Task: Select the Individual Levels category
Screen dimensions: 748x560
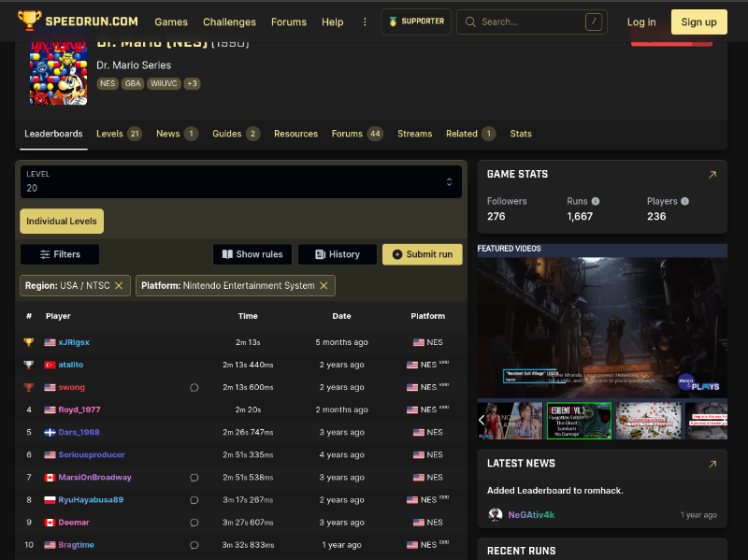Action: point(62,222)
